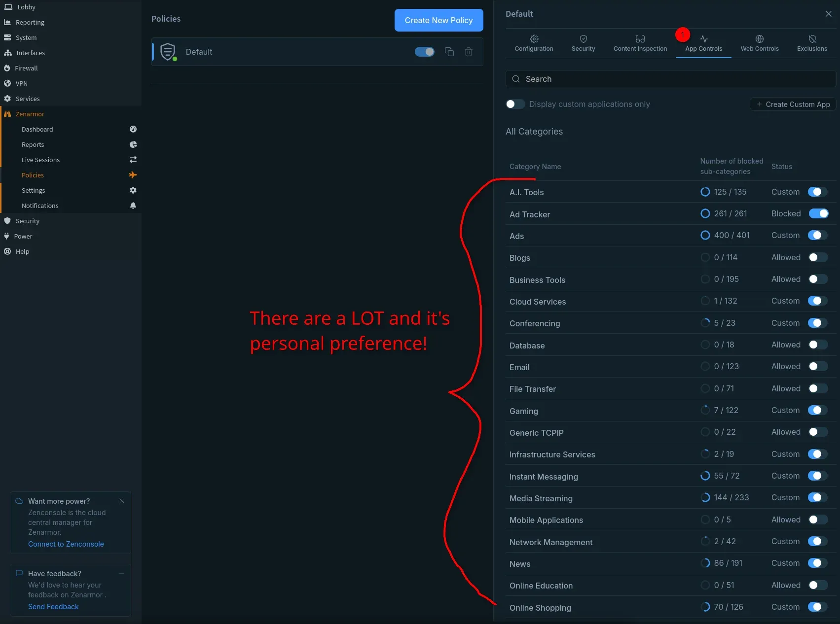
Task: Expand the Generic TCPIP category row
Action: tap(671, 432)
